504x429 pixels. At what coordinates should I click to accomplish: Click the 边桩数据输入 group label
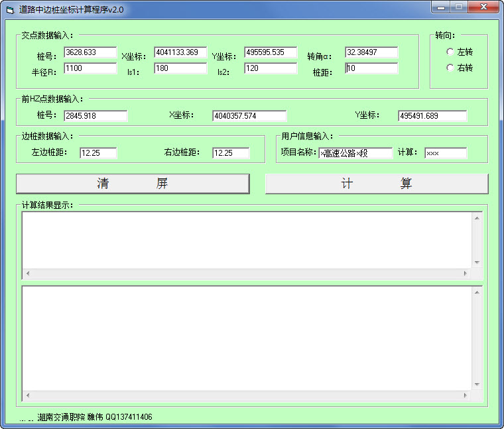pos(47,136)
